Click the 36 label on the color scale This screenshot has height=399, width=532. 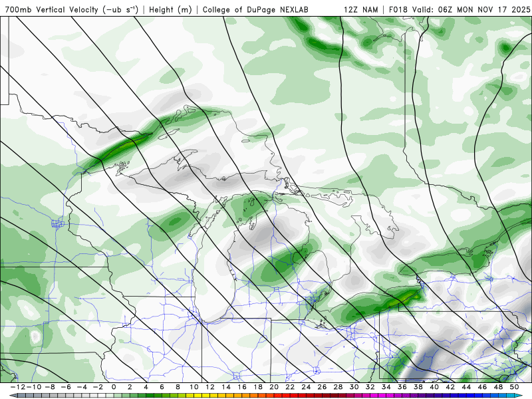[402, 387]
